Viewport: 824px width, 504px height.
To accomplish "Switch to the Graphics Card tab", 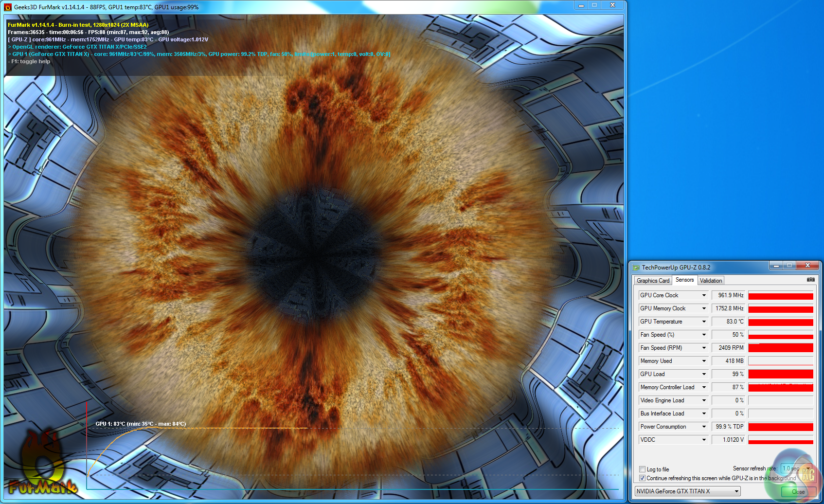I will pyautogui.click(x=653, y=281).
